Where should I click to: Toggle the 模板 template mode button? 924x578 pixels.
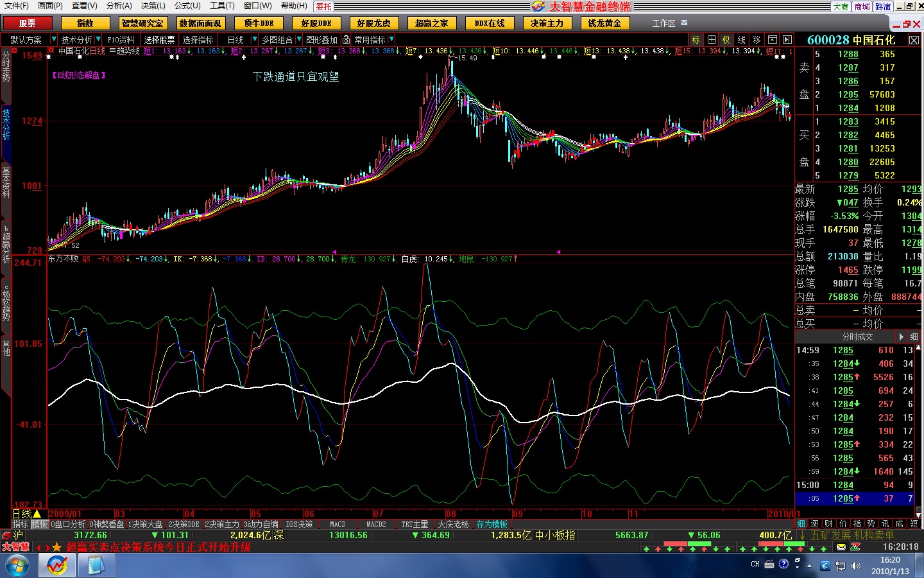coord(40,525)
